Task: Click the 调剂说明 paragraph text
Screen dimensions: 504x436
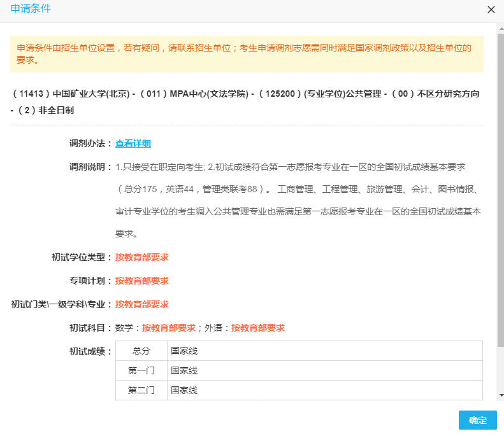Action: pos(298,200)
